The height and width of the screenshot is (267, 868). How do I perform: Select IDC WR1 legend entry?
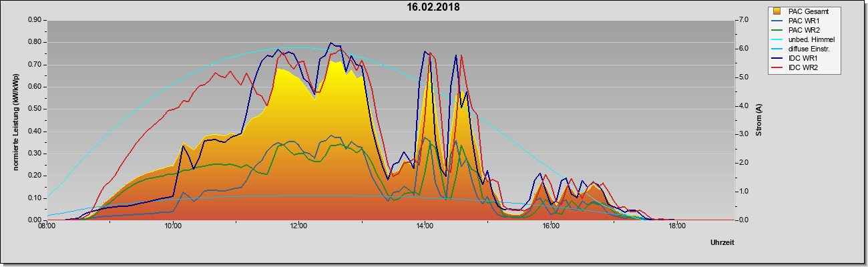point(803,58)
